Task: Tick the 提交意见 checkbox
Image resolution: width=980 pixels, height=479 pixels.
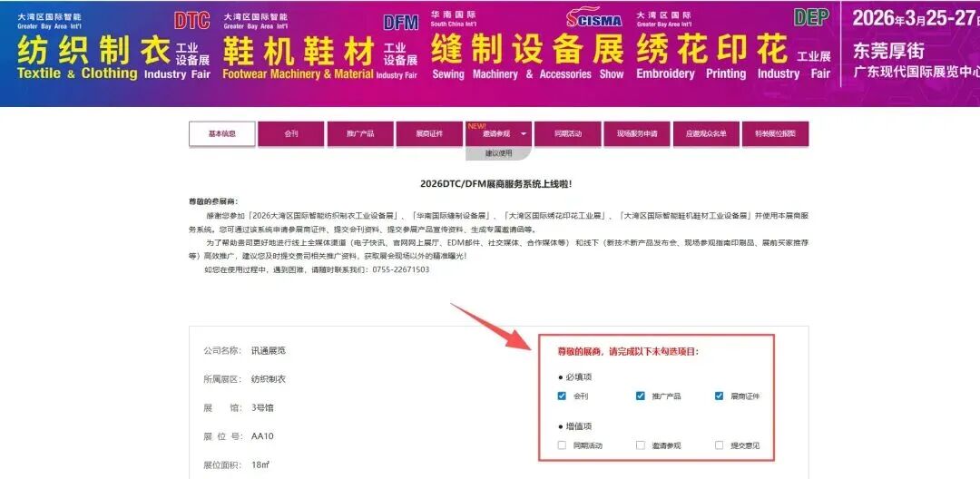Action: click(x=720, y=445)
